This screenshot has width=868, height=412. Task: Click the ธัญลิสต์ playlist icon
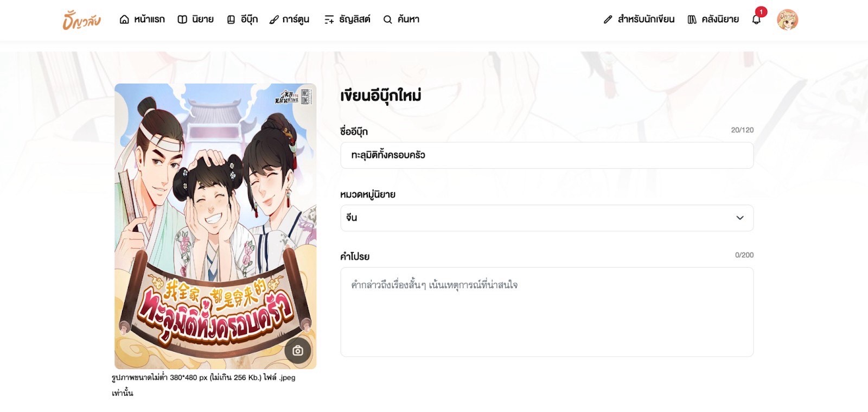coord(329,20)
